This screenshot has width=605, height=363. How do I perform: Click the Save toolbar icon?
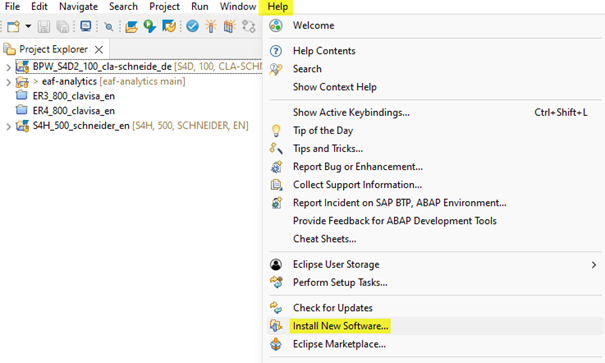pos(44,27)
